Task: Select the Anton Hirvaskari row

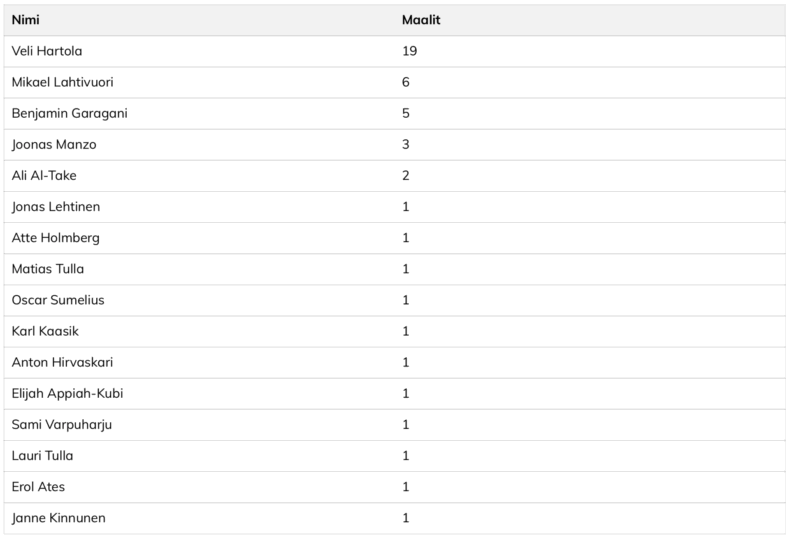Action: (62, 362)
